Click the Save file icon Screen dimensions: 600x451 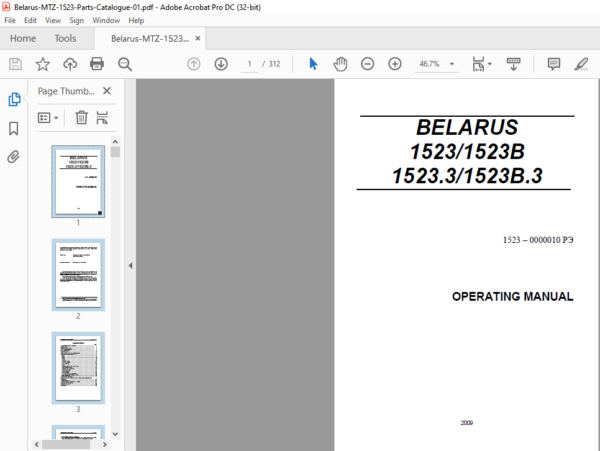tap(15, 64)
